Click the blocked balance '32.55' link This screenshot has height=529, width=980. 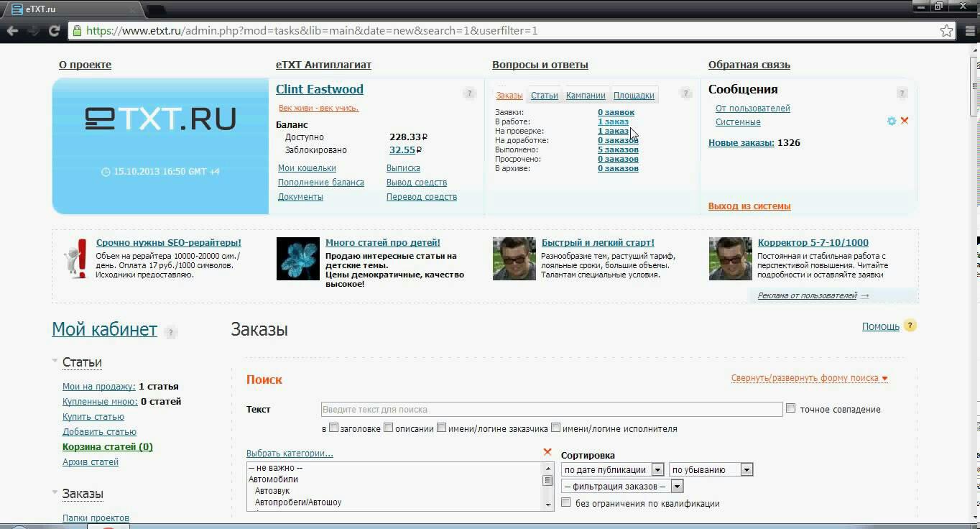[x=402, y=150]
